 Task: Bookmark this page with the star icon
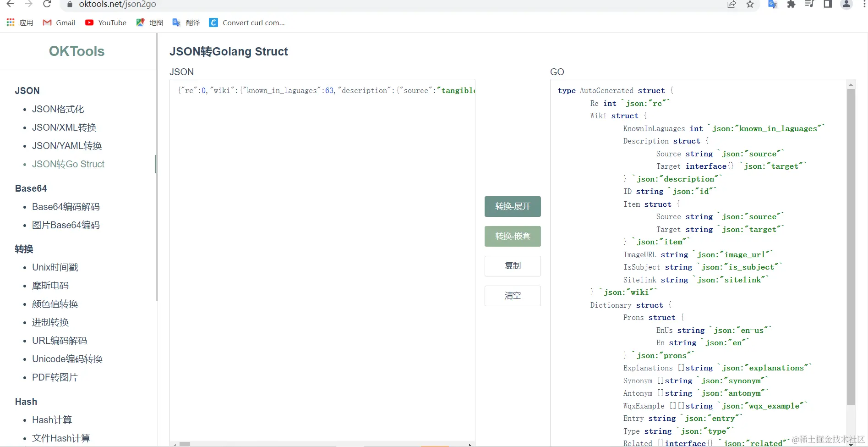coord(750,4)
